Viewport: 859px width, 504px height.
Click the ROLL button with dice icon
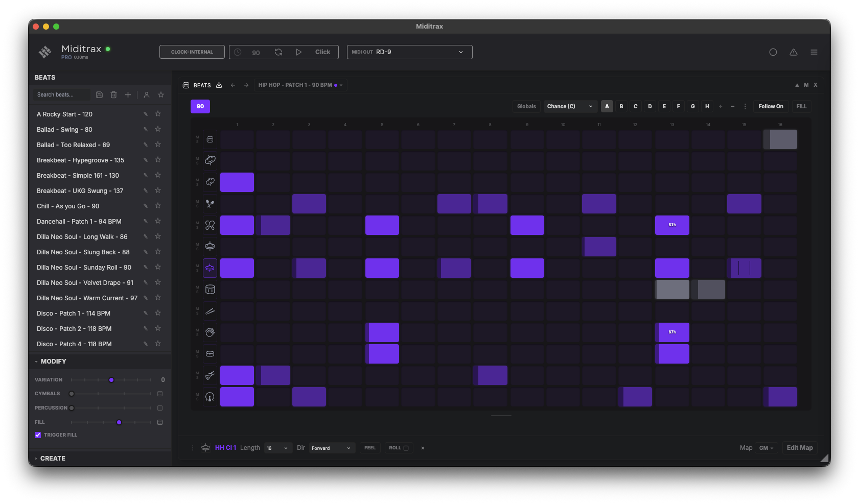click(399, 448)
